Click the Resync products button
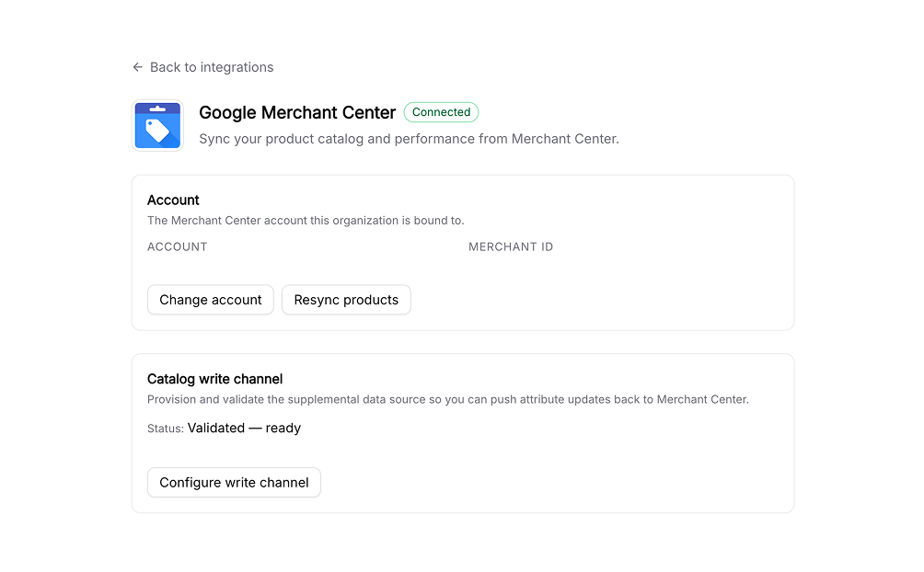Viewport: 924px width, 572px height. point(346,300)
